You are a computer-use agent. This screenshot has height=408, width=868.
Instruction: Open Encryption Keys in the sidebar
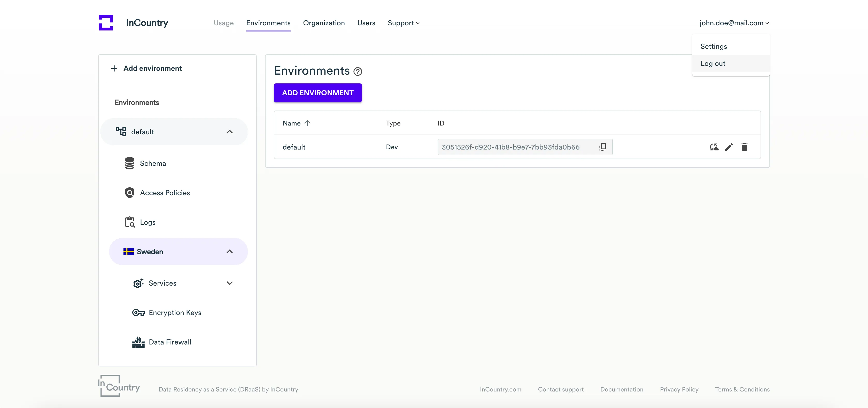(175, 313)
